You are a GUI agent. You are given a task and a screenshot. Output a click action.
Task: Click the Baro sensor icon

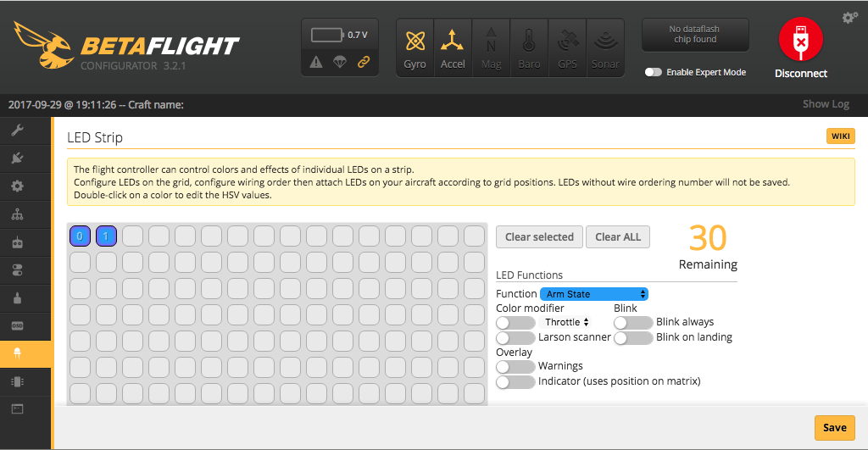529,48
